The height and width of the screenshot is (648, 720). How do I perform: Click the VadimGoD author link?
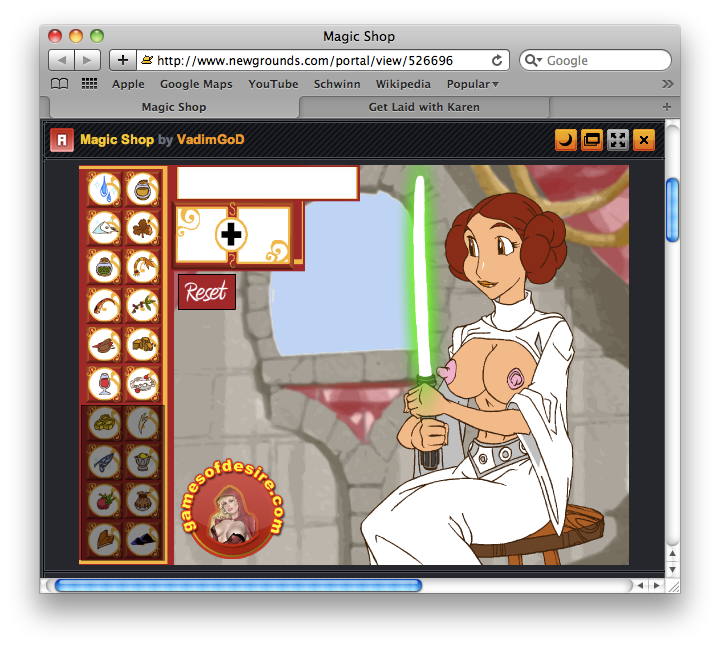[x=210, y=140]
